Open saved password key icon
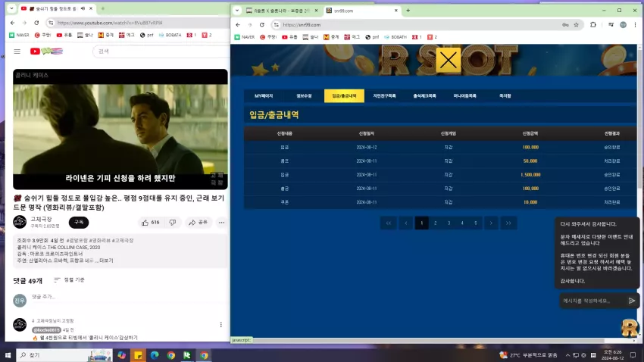The width and height of the screenshot is (644, 362). tap(565, 25)
